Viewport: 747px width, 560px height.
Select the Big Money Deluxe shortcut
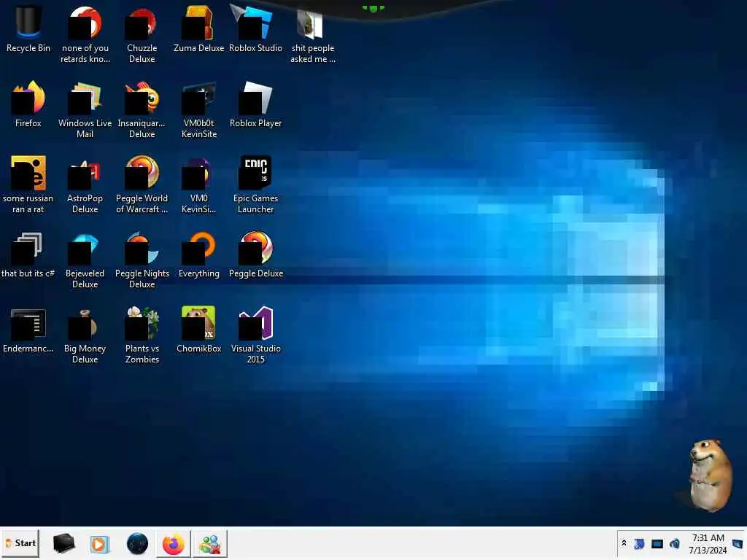pyautogui.click(x=85, y=335)
